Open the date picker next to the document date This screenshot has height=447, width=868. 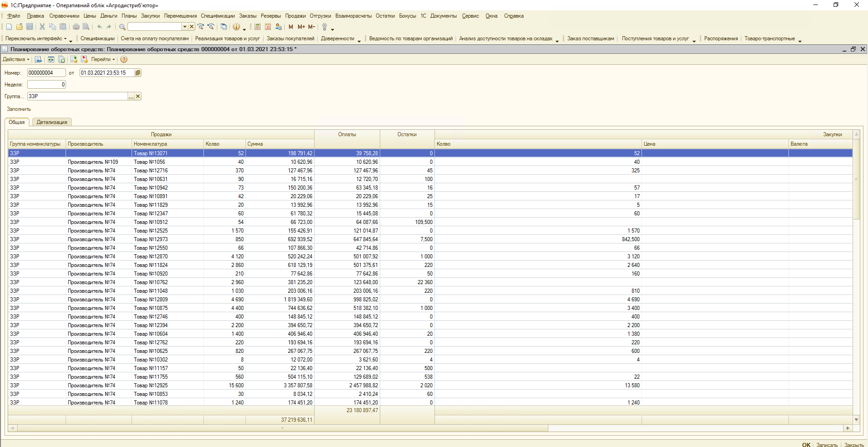(x=138, y=73)
